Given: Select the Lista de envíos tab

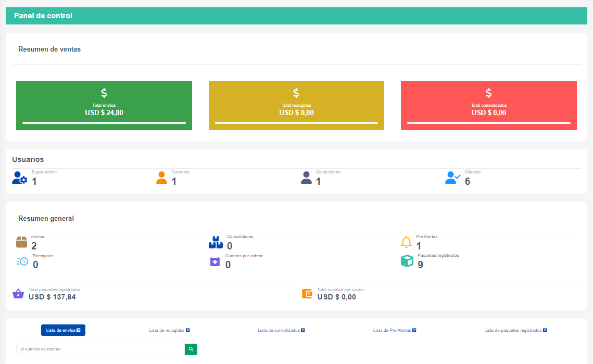Looking at the screenshot, I should pyautogui.click(x=63, y=330).
